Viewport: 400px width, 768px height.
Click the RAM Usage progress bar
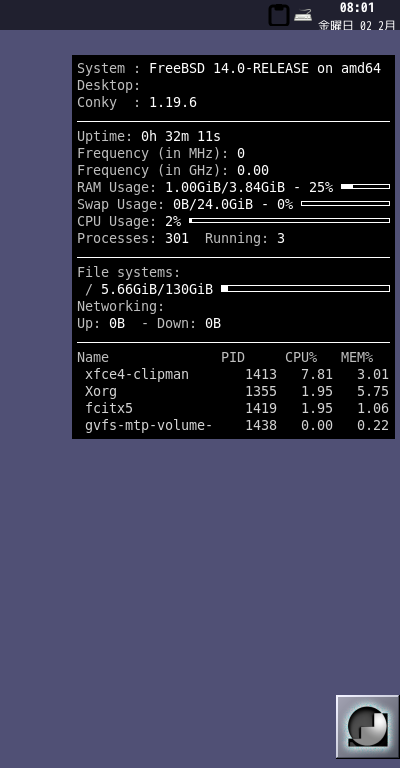click(365, 187)
